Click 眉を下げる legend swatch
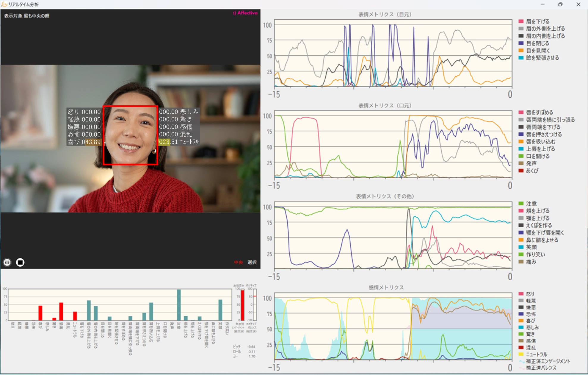Screen dimensions: 588x375 521,21
